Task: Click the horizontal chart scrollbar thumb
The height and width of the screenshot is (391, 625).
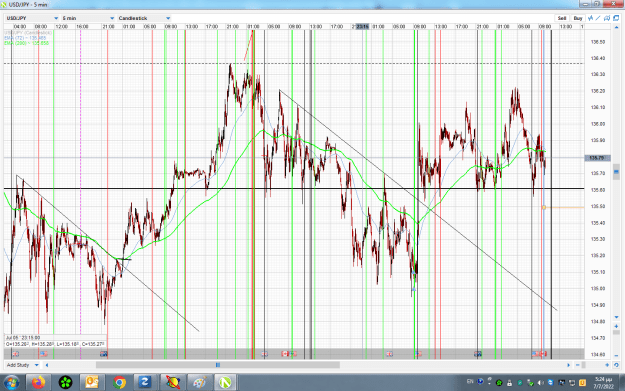Action: coord(218,365)
